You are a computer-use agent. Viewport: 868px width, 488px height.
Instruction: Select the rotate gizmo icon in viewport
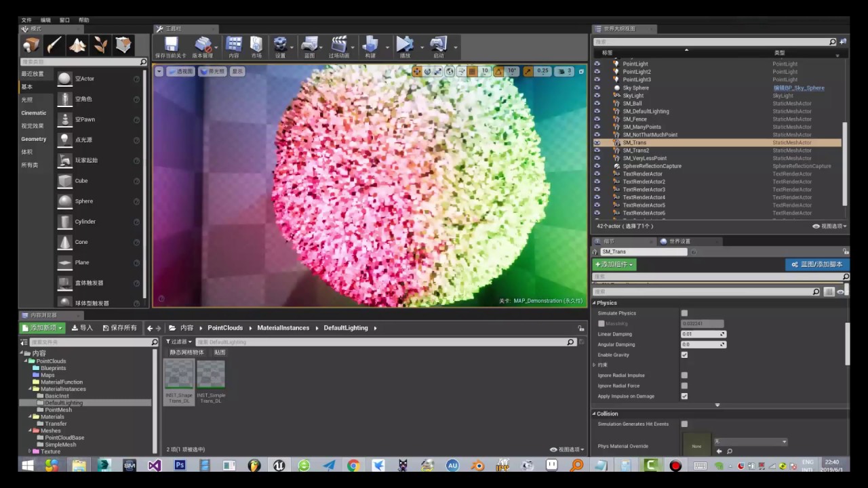tap(428, 71)
